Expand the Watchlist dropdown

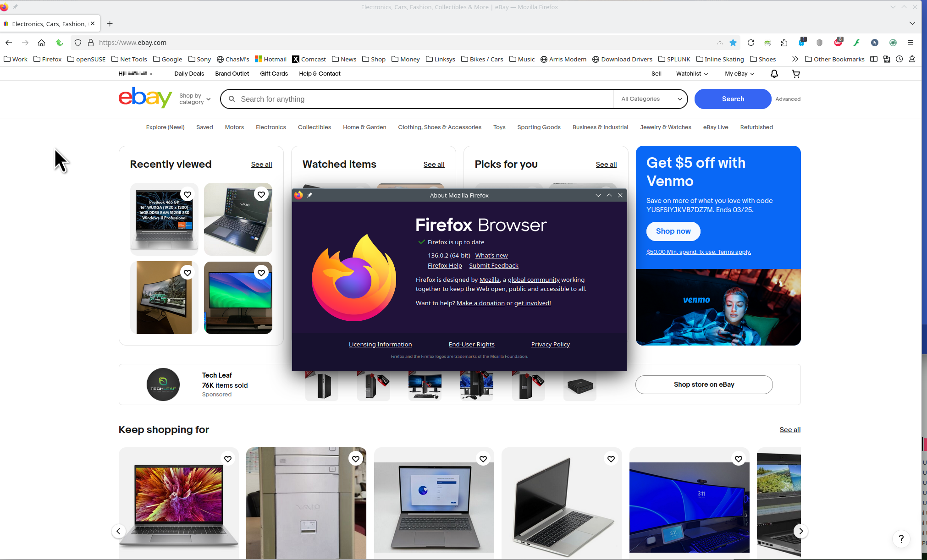692,74
